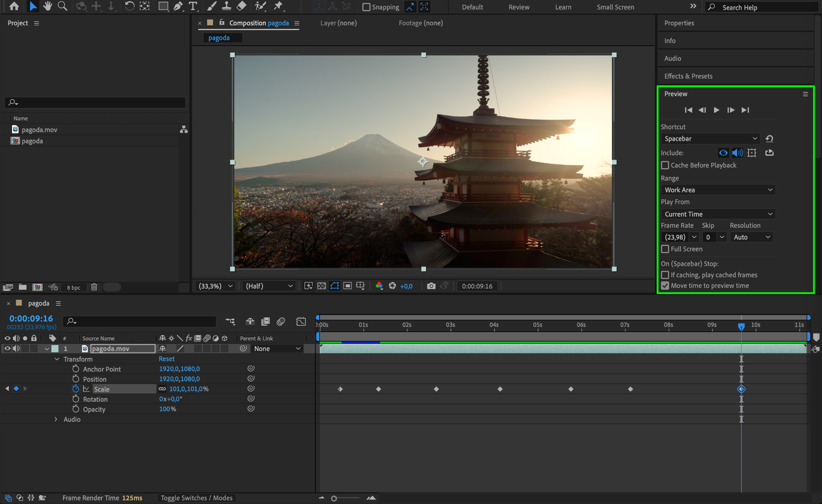This screenshot has width=822, height=504.
Task: Click the timeline zoom slider handle
Action: click(x=334, y=498)
